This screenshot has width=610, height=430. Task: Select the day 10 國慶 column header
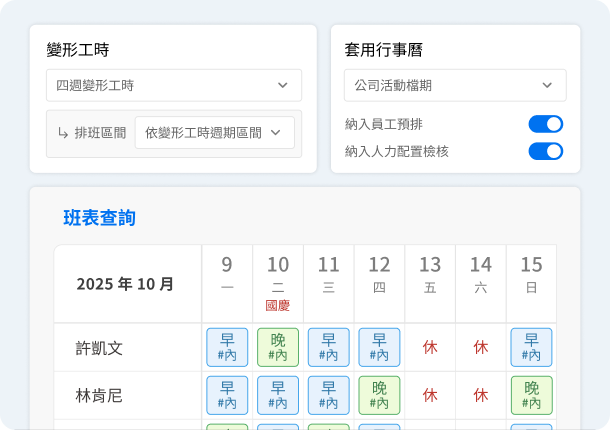[x=278, y=283]
